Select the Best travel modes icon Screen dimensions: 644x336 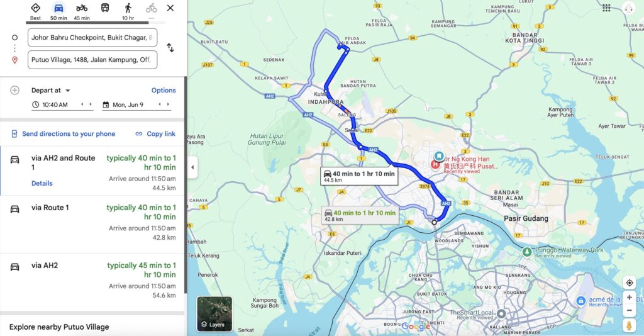tap(36, 8)
